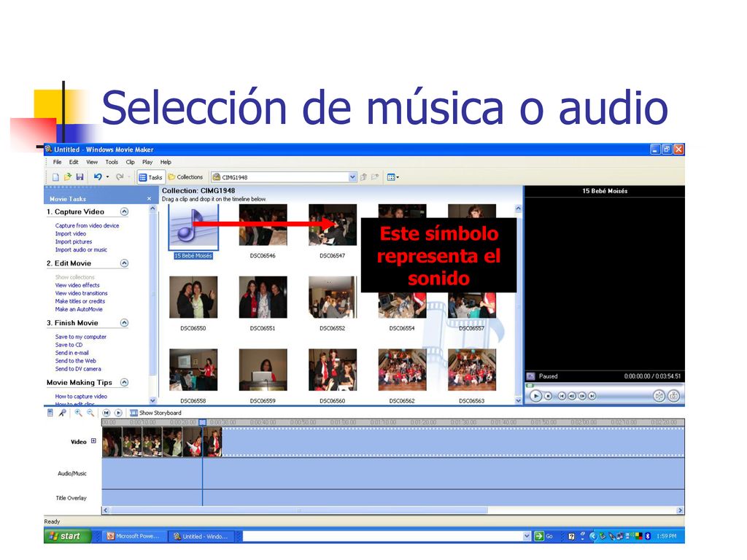Click the preview Back button
This screenshot has height=560, width=747.
[x=562, y=396]
